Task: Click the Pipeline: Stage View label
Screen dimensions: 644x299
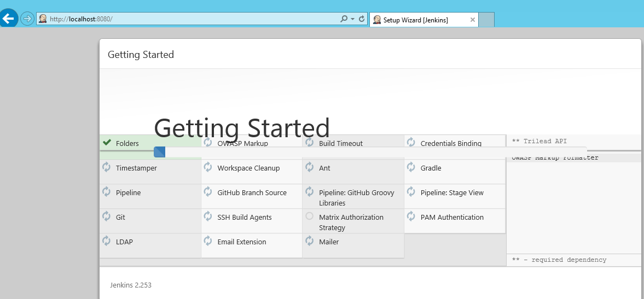Action: click(452, 193)
